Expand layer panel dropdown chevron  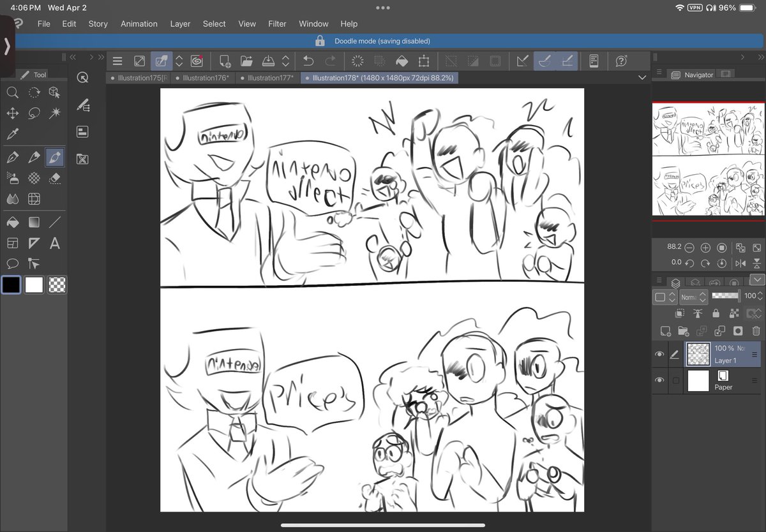[x=757, y=280]
